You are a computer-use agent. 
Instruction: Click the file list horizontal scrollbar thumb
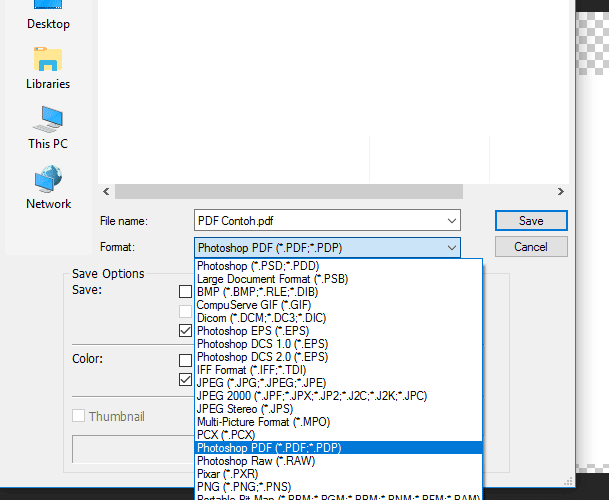coord(289,192)
